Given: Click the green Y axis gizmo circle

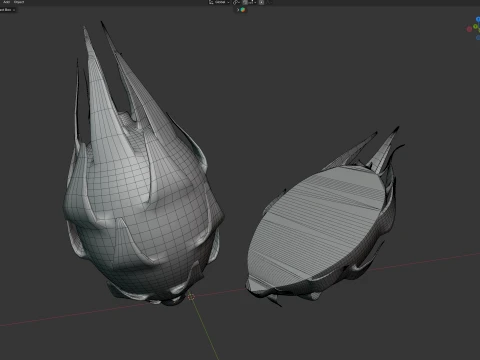Looking at the screenshot, I should pyautogui.click(x=475, y=26).
